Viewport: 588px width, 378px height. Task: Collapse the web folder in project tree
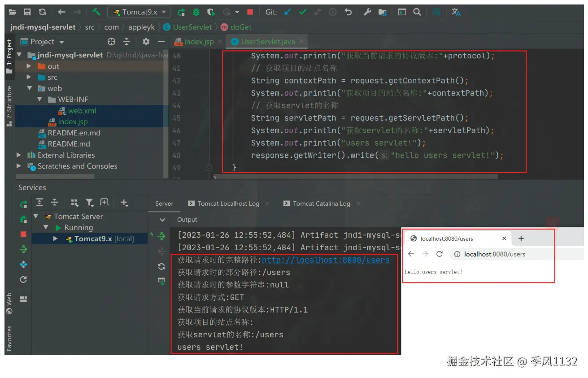click(29, 88)
